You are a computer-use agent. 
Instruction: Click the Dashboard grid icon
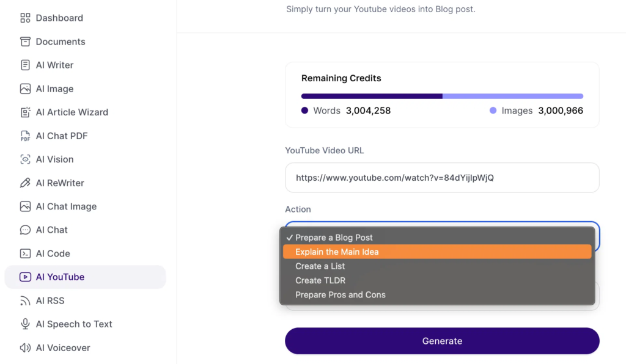[25, 18]
